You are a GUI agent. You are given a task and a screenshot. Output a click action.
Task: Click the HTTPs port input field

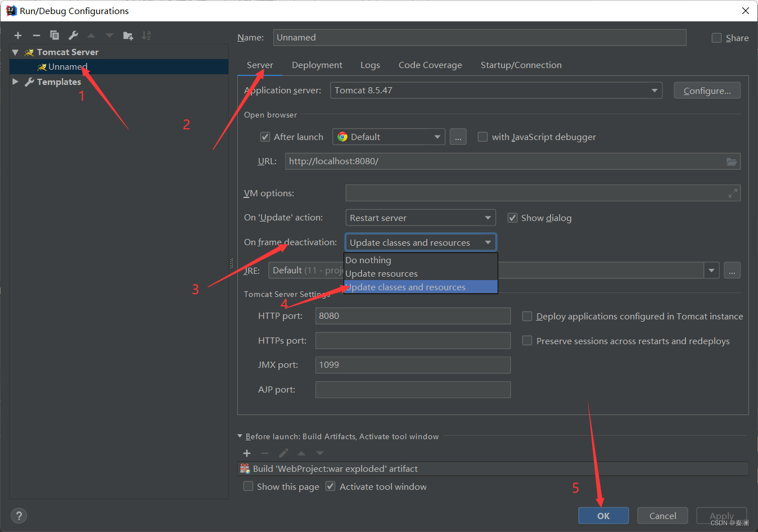413,340
